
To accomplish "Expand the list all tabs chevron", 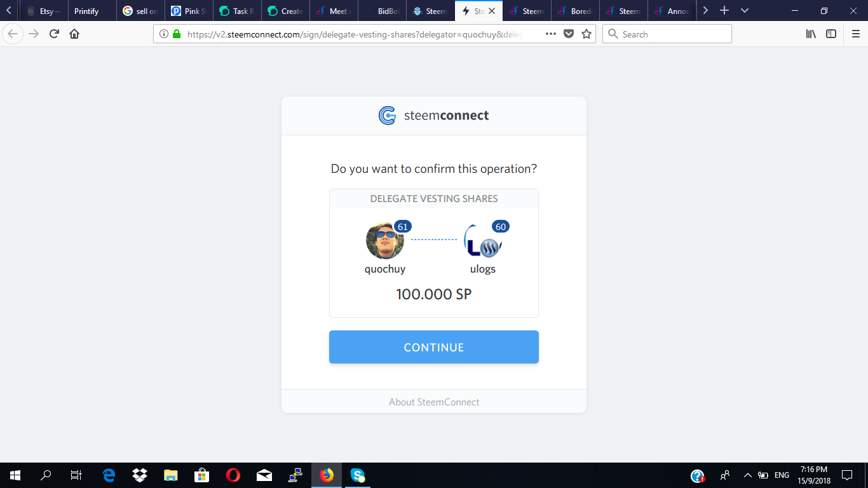I will click(x=745, y=11).
